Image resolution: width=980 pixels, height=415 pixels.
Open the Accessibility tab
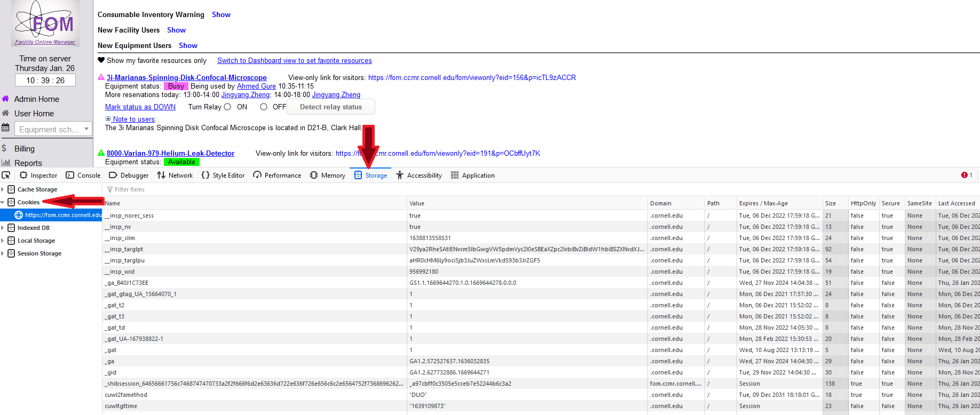click(x=419, y=175)
